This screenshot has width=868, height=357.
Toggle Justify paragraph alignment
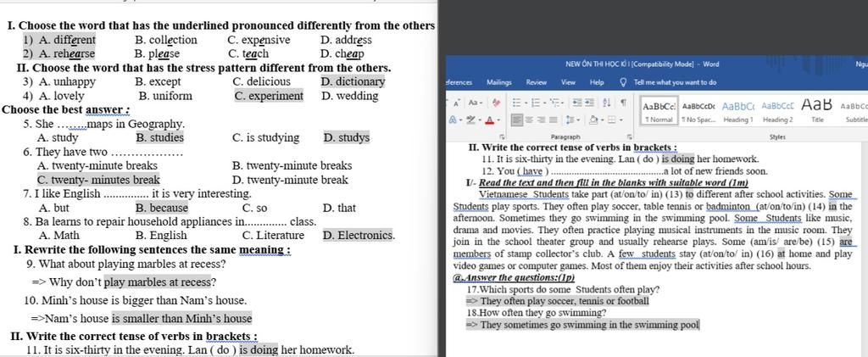click(553, 120)
